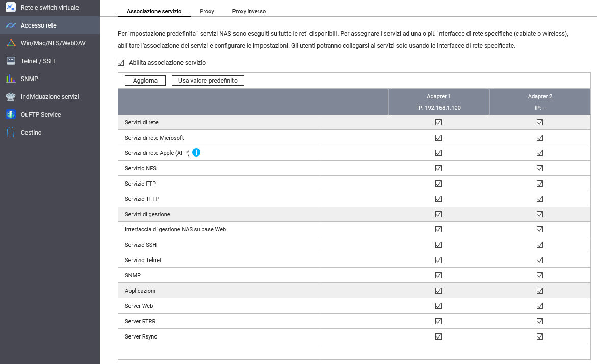Toggle Server Rsync checkbox for Adapter 2
The width and height of the screenshot is (597, 364).
[540, 336]
